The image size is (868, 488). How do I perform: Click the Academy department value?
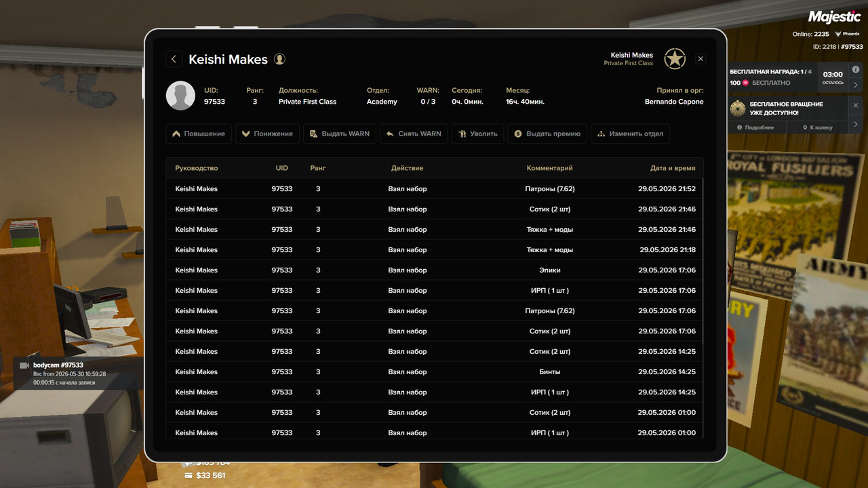[x=382, y=102]
